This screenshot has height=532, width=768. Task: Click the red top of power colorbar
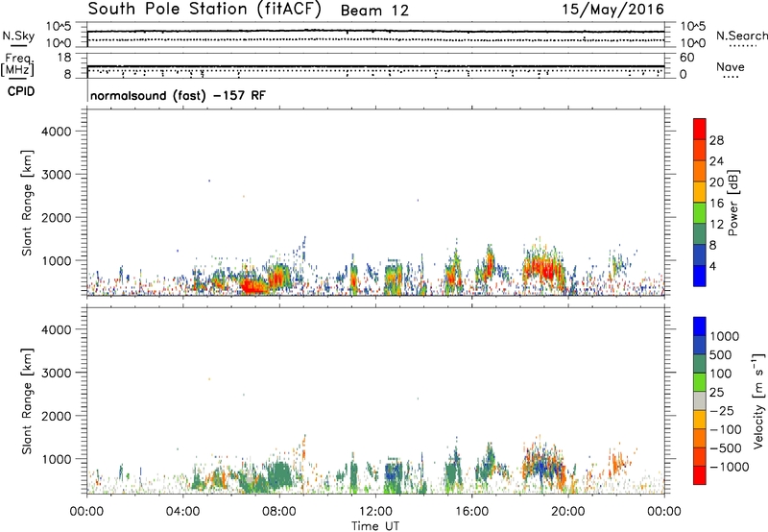pyautogui.click(x=700, y=129)
